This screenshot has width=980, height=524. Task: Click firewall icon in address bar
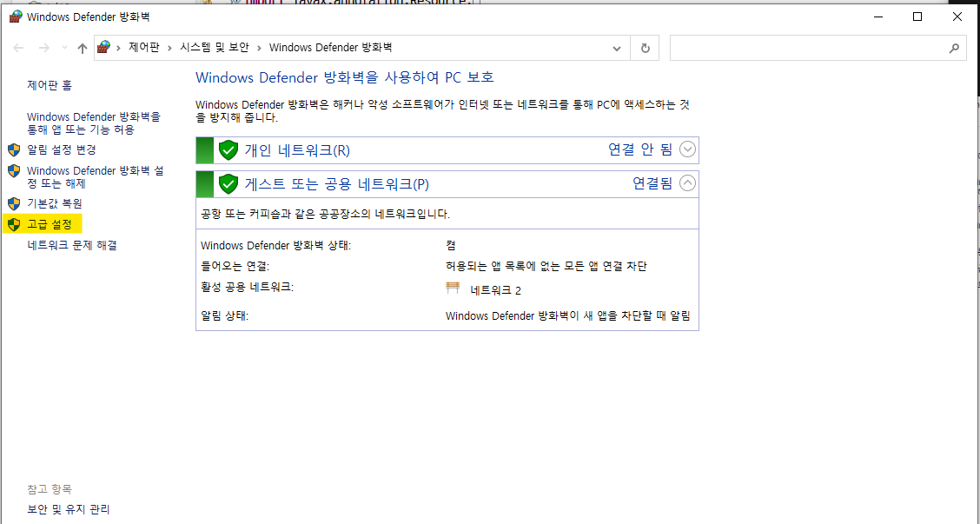pyautogui.click(x=103, y=48)
